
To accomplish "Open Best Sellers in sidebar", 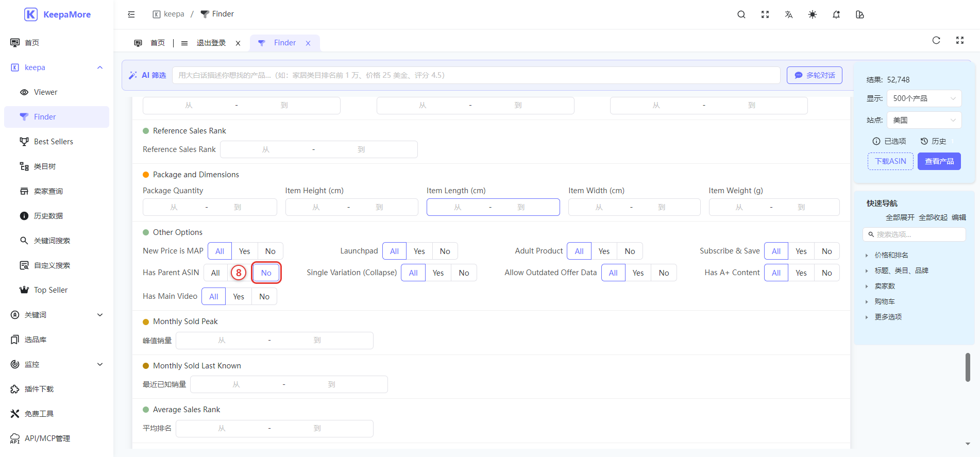I will (57, 142).
